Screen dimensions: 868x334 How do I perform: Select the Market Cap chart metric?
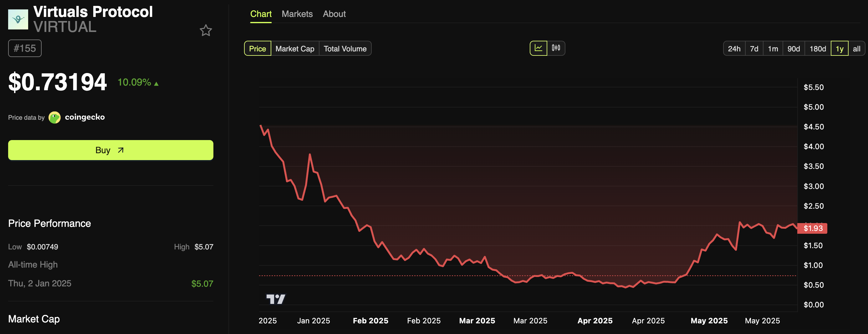tap(295, 49)
